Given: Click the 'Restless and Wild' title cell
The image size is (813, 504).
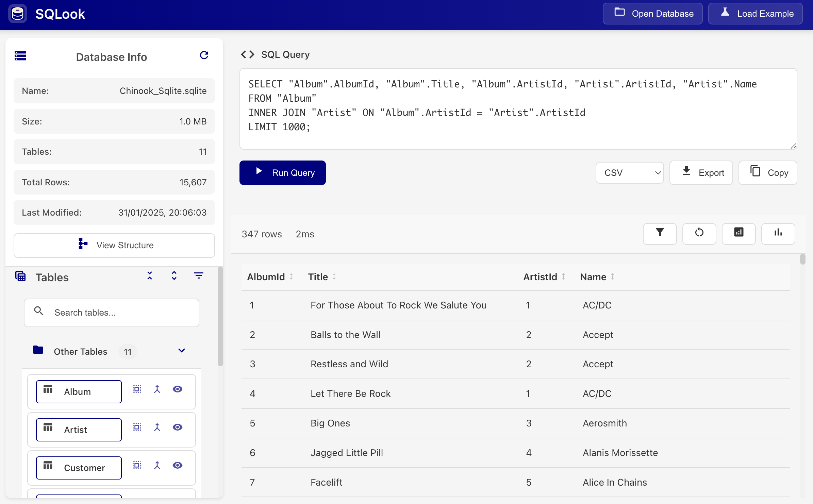Looking at the screenshot, I should pyautogui.click(x=349, y=364).
